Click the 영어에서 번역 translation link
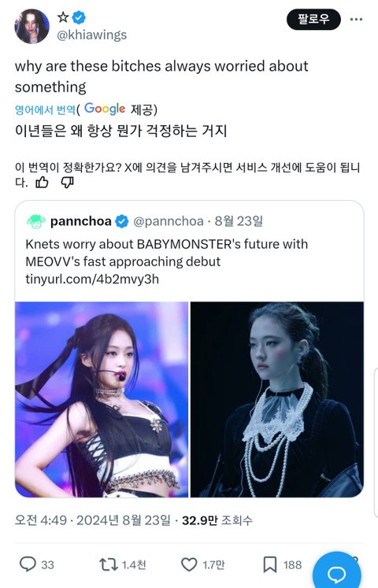Screen dimensions: 378x588 (45, 110)
